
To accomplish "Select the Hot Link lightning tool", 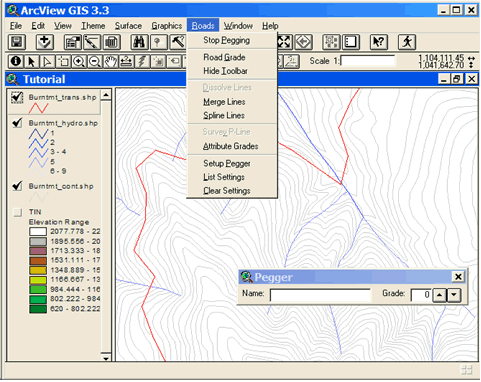I will 143,62.
